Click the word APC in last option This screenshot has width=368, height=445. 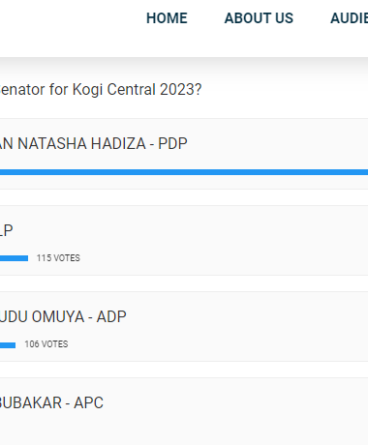[89, 403]
